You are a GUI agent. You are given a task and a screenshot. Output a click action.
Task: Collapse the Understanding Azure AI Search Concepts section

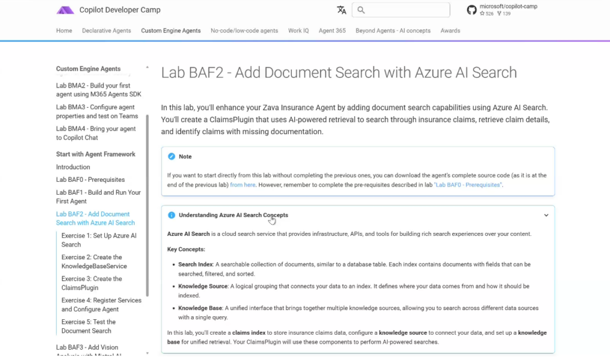coord(546,215)
